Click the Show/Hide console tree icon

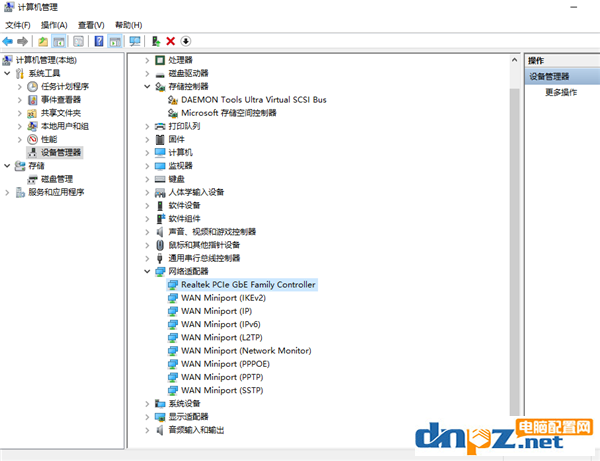59,41
